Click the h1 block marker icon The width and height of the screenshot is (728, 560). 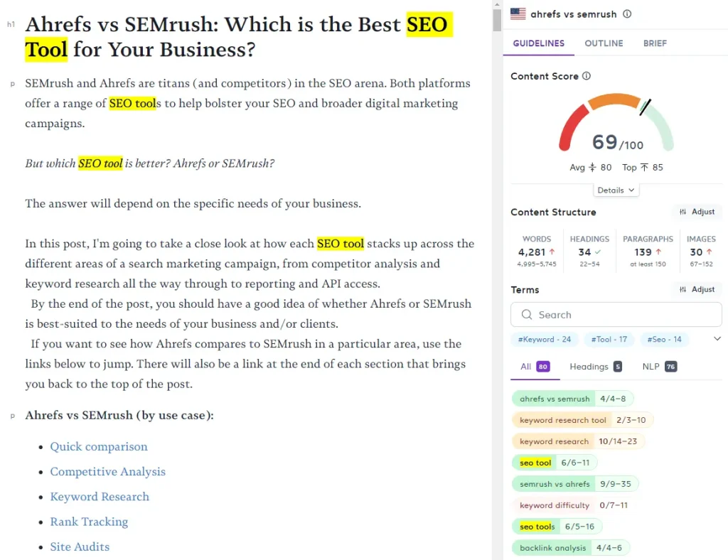coord(11,24)
